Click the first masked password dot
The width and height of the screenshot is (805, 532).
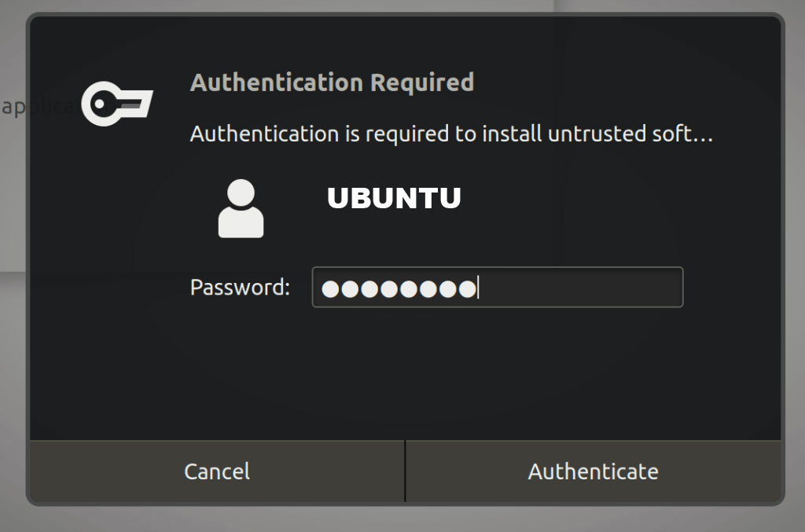[x=330, y=290]
